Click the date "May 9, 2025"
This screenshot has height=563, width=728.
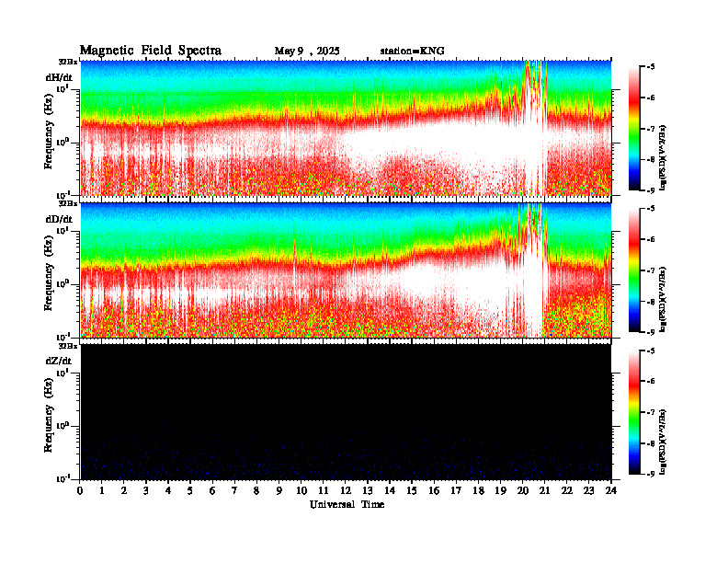click(307, 52)
